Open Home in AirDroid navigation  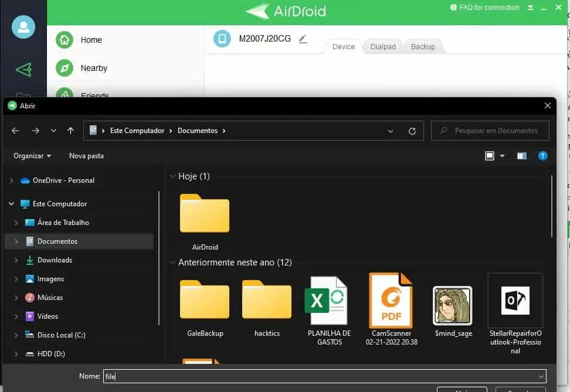(91, 40)
